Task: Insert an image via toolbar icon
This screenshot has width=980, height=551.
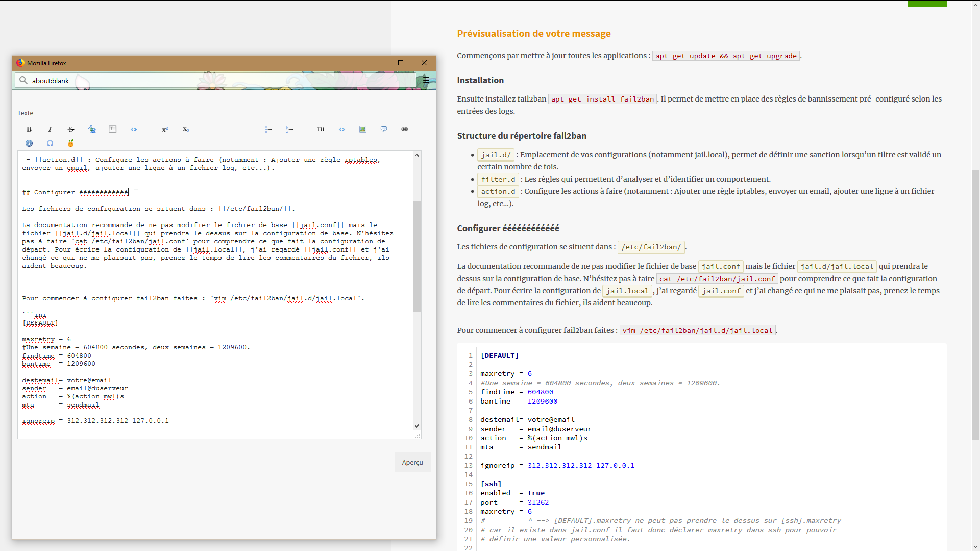Action: [x=363, y=129]
